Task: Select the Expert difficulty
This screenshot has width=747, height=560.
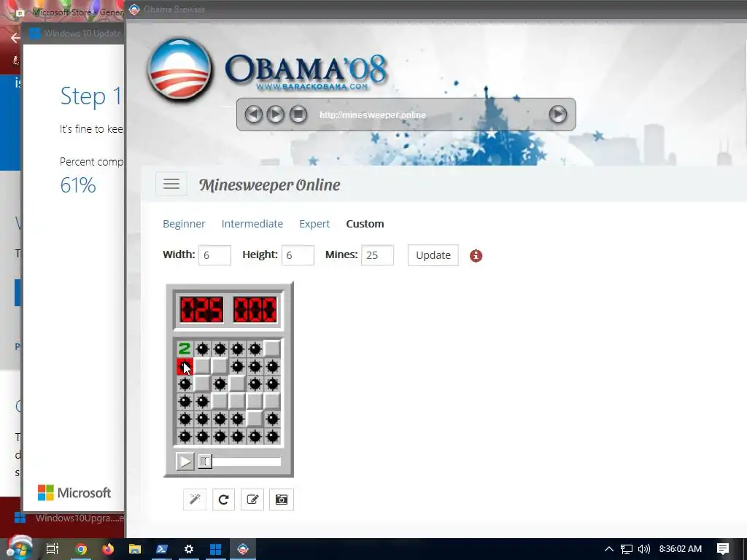Action: pos(314,224)
